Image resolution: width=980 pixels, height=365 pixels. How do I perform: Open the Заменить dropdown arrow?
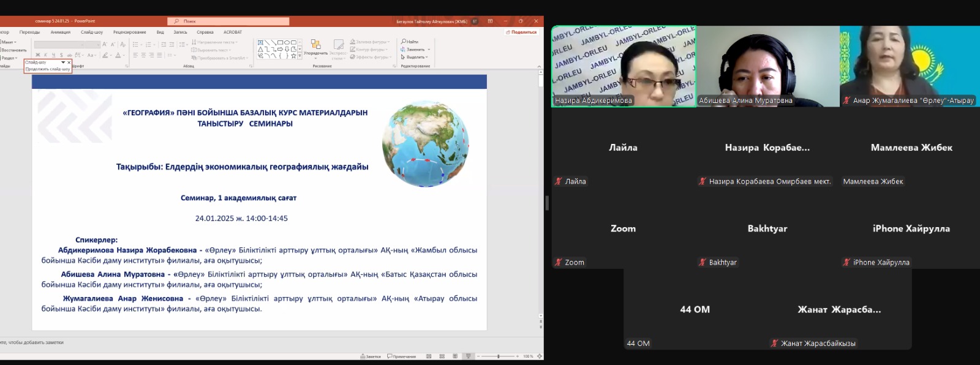click(429, 50)
